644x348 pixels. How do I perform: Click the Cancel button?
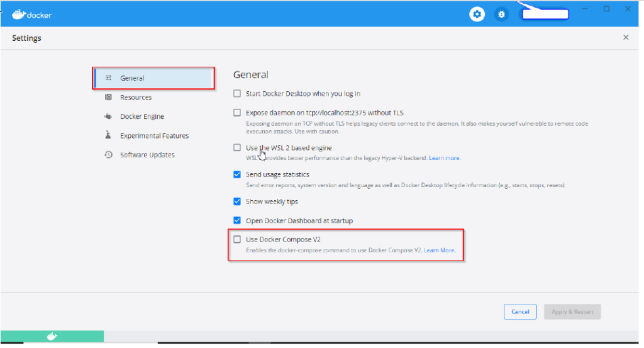click(x=520, y=312)
